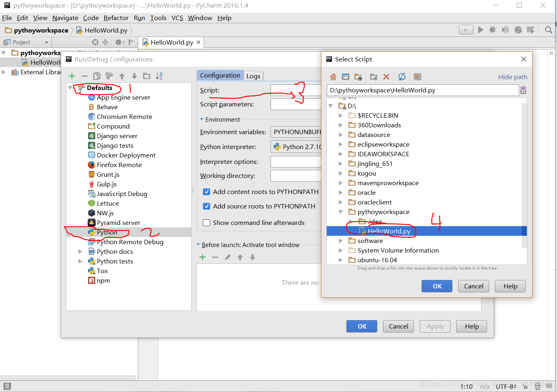Collapse the pythoyworkspace folder in Select Script
The height and width of the screenshot is (392, 557).
[x=341, y=212]
